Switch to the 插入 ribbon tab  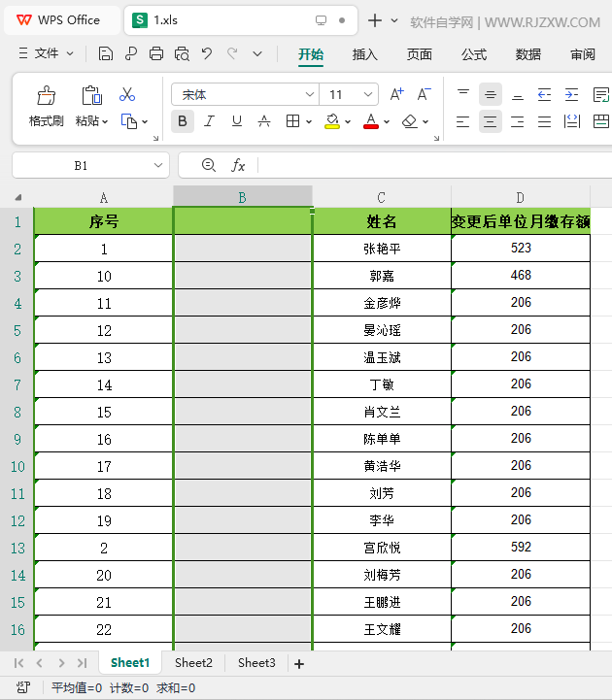pyautogui.click(x=365, y=54)
